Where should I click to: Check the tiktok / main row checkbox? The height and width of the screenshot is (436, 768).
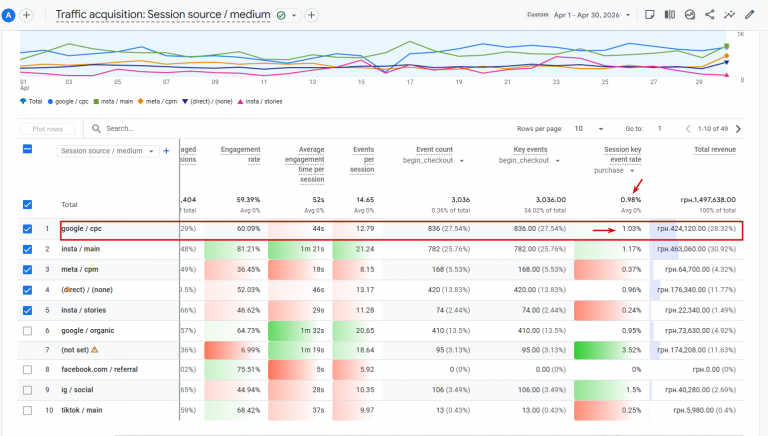27,410
